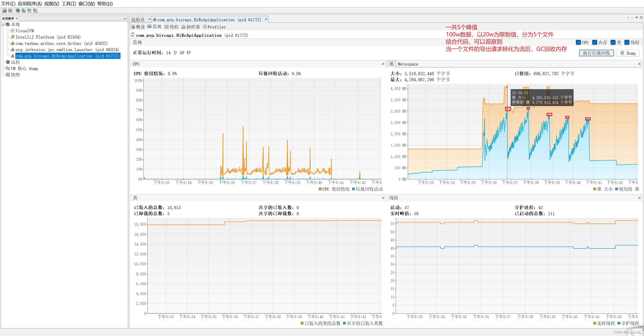
Task: Minimize the 应用程序 applications panel
Action: pyautogui.click(x=125, y=19)
